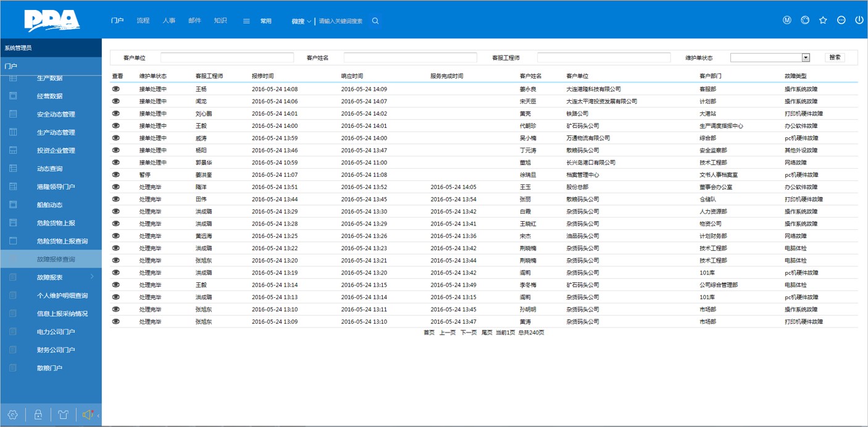868x427 pixels.
Task: Click the 搜索 button
Action: 835,57
